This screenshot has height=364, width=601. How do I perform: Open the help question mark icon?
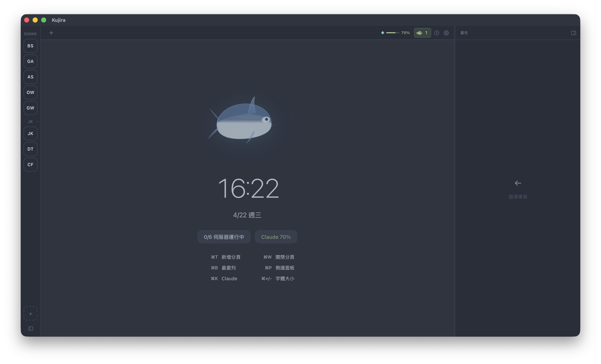point(437,33)
